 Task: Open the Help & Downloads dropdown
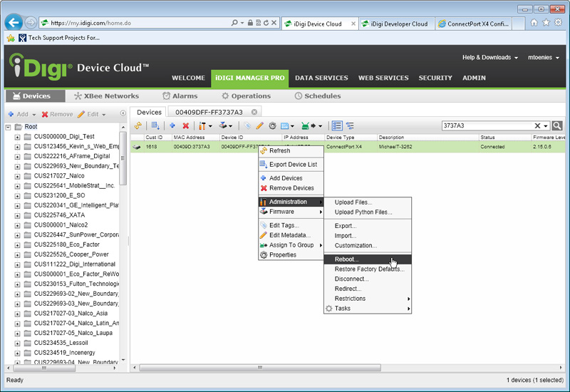489,58
